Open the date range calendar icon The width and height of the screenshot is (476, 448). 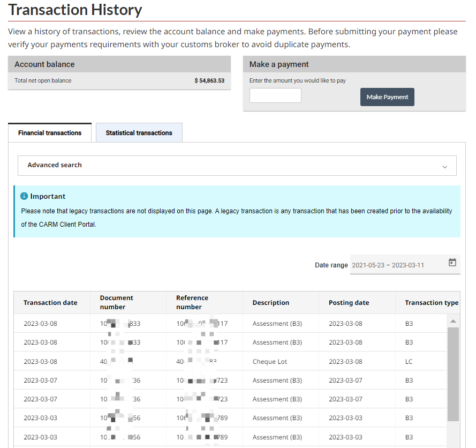pyautogui.click(x=452, y=263)
